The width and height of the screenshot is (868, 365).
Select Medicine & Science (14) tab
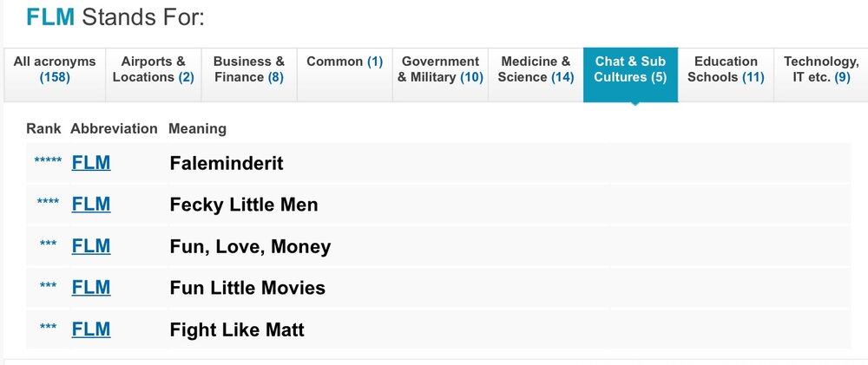pos(536,75)
